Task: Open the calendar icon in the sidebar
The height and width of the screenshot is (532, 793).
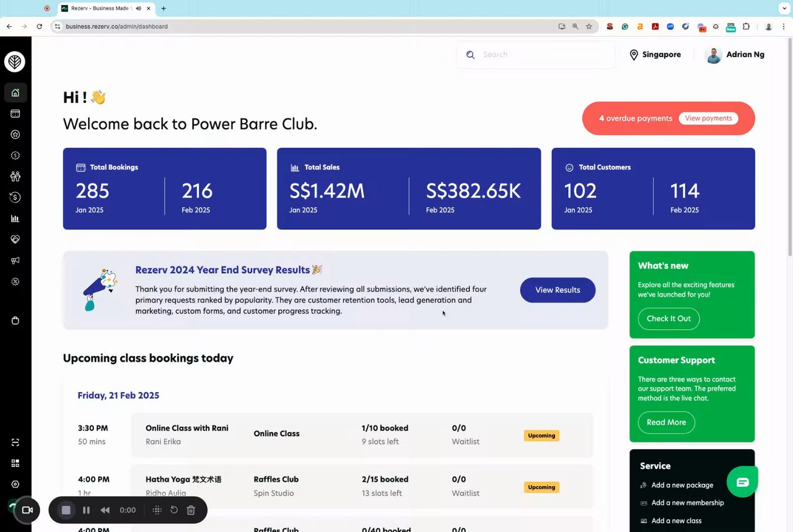Action: pyautogui.click(x=15, y=114)
